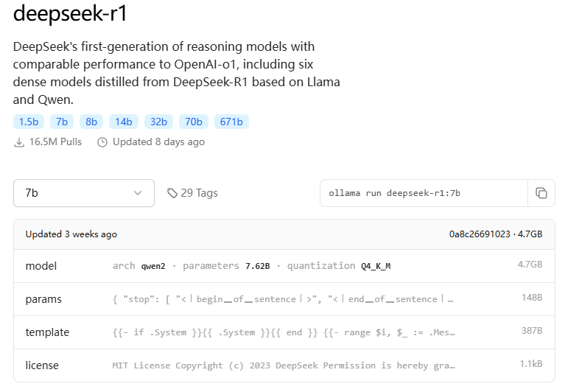This screenshot has height=392, width=565.
Task: Open the params file row
Action: pyautogui.click(x=284, y=299)
